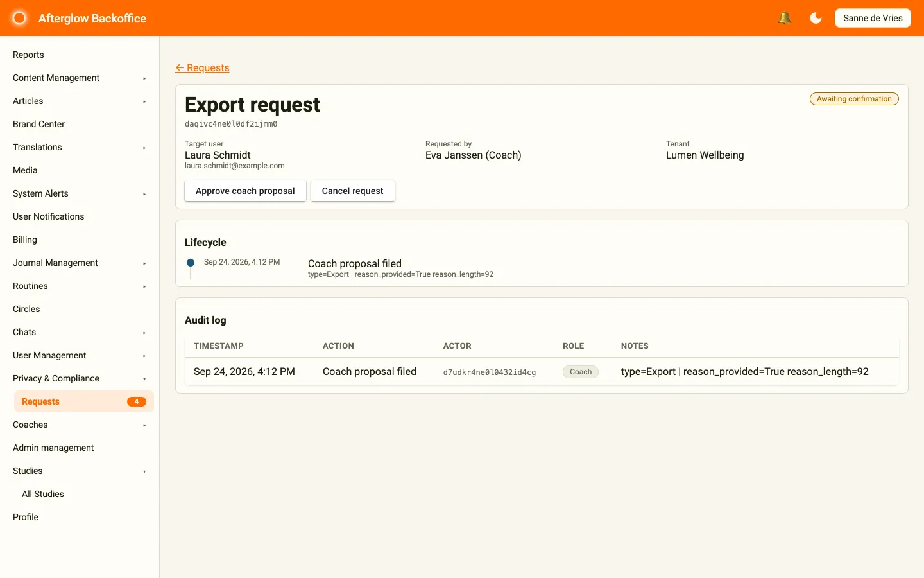The image size is (924, 578).
Task: Open the notifications bell icon
Action: tap(784, 18)
